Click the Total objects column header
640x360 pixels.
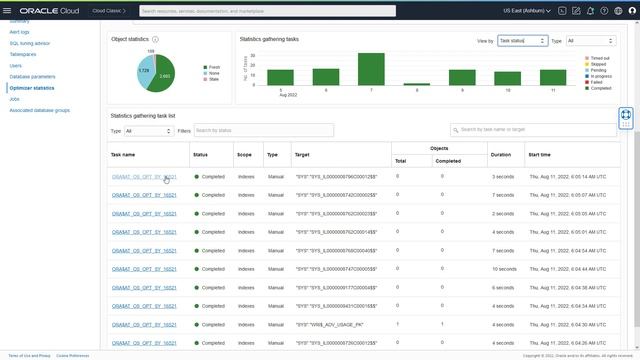coord(400,161)
